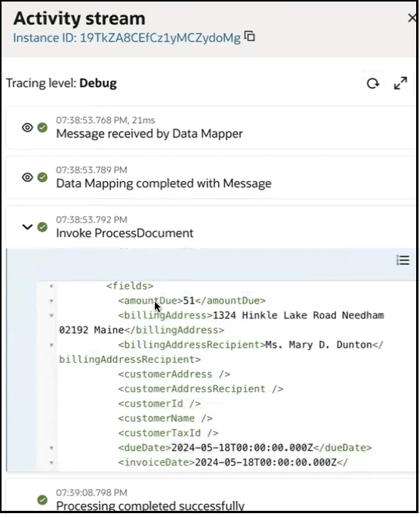
Task: Click timestamp 07:39:08.798 PM
Action: click(91, 493)
